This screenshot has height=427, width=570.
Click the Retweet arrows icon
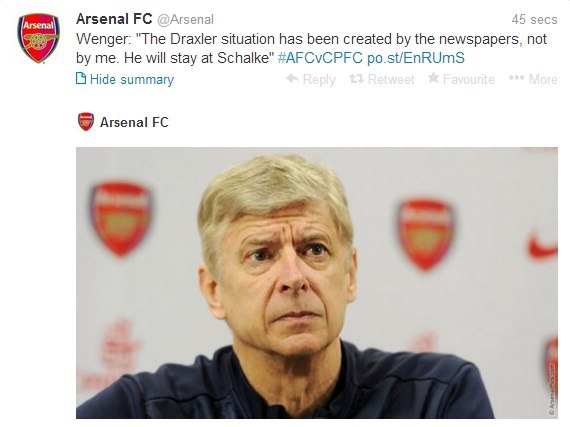tap(356, 78)
